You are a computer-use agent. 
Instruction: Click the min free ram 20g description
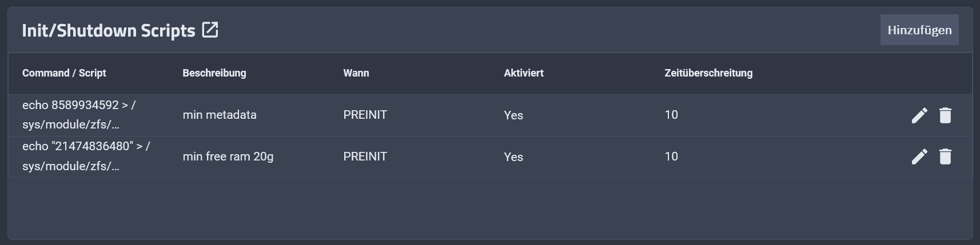pos(228,156)
